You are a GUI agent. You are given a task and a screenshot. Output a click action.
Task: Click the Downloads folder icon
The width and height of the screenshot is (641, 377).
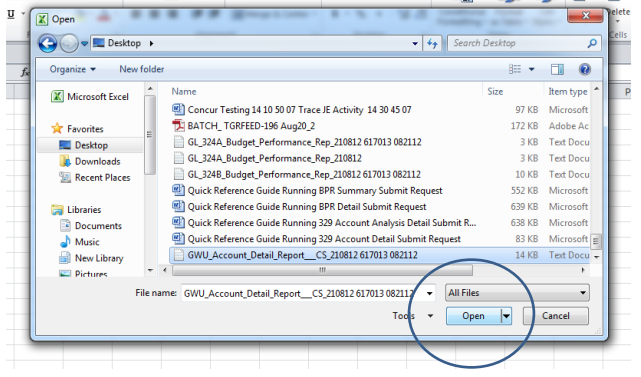(65, 161)
